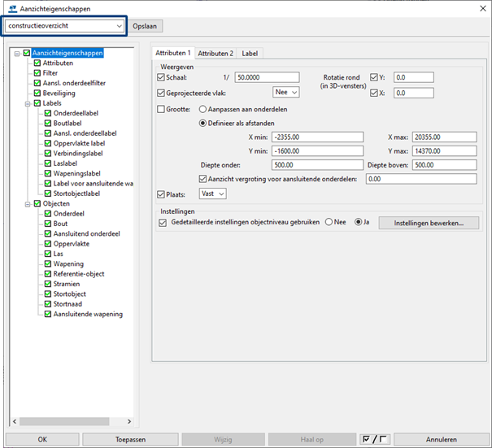
Task: Toggle the Stramien checkbox icon in tree
Action: [x=47, y=284]
